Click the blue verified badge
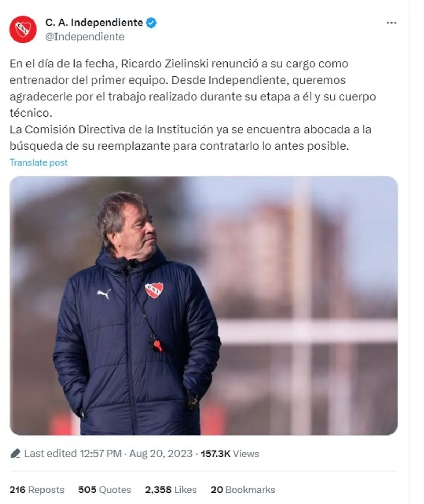 coord(151,23)
